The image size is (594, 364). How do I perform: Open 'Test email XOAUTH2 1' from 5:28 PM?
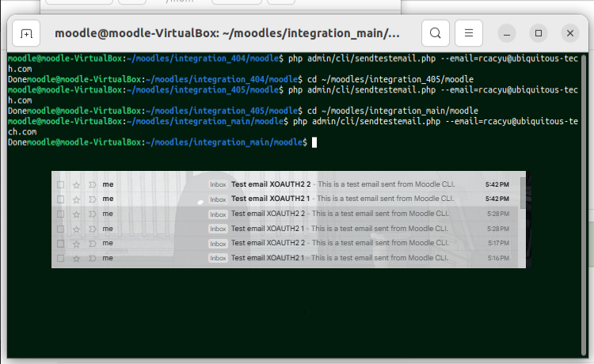point(268,229)
